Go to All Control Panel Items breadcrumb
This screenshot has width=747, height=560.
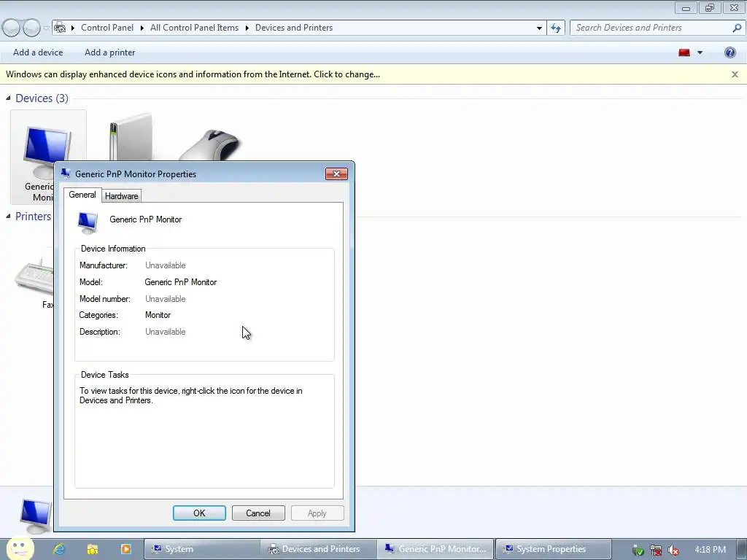tap(194, 28)
